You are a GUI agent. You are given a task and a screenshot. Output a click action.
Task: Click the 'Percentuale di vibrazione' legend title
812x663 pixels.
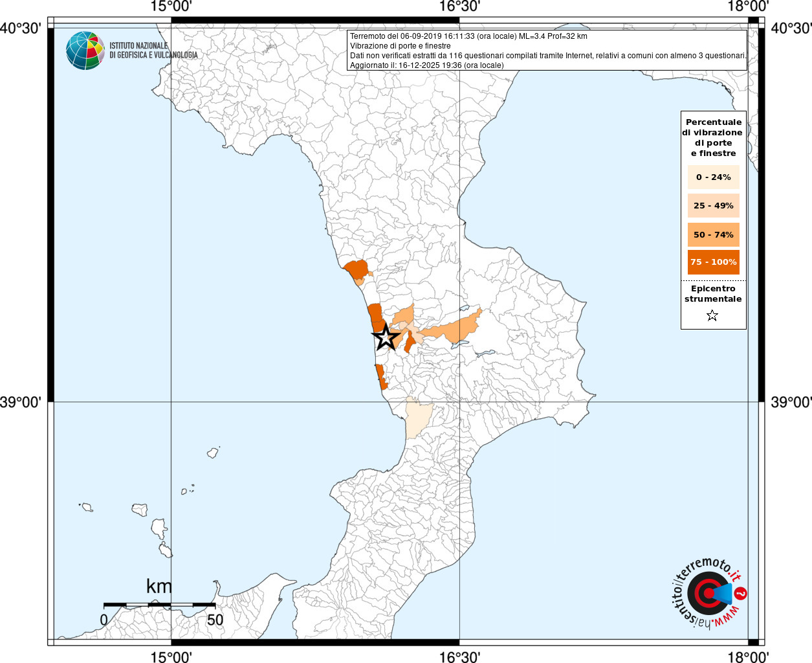[712, 137]
